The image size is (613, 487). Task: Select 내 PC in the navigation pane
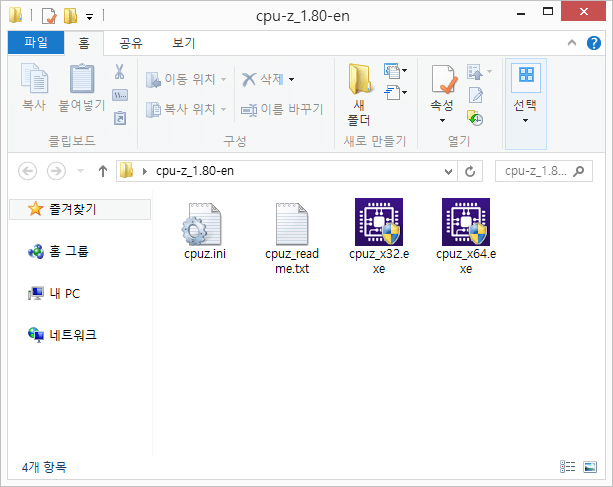65,293
